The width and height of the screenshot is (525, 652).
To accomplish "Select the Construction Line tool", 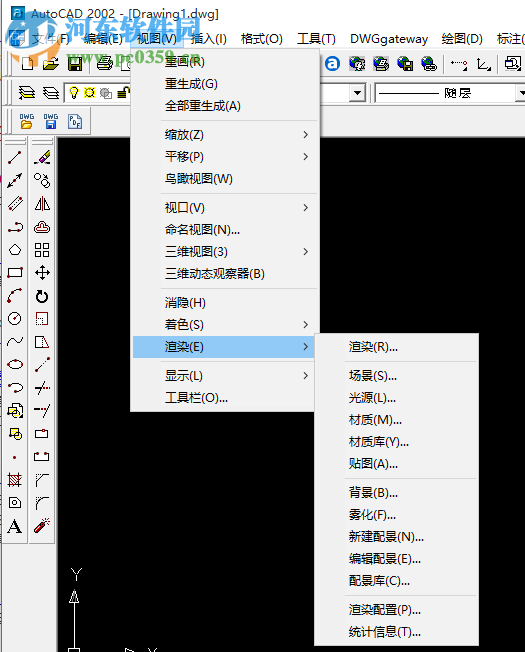I will pyautogui.click(x=15, y=180).
